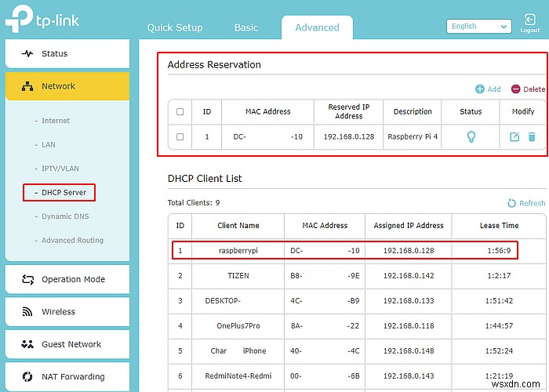Click the Address Reservation heading

tap(214, 65)
